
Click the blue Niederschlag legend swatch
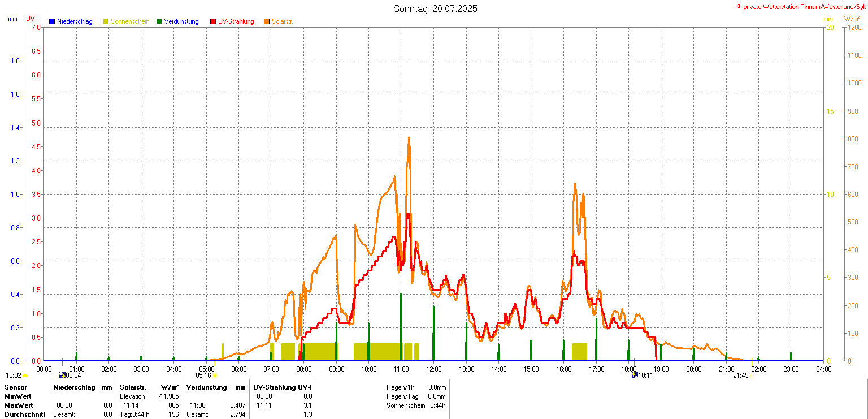pyautogui.click(x=52, y=21)
